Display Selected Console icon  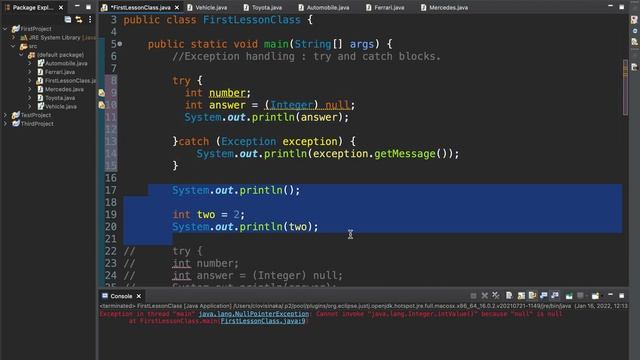tap(580, 296)
